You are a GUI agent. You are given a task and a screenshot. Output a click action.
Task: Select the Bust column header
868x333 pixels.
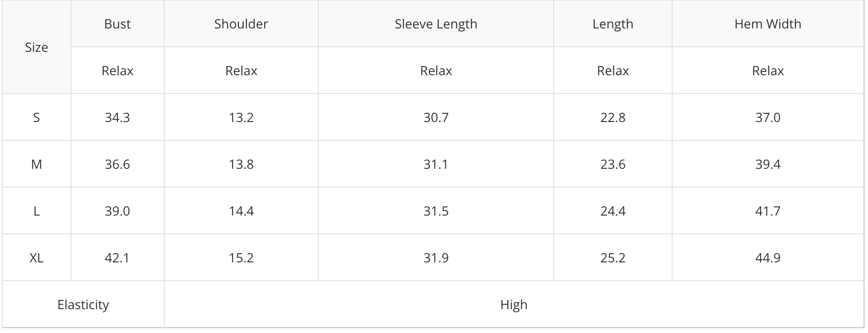[117, 24]
